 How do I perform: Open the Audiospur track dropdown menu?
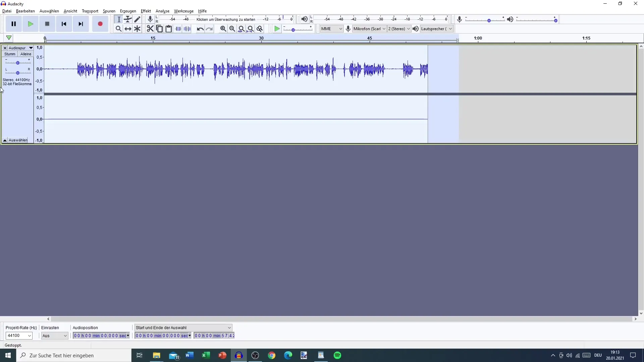pyautogui.click(x=21, y=48)
